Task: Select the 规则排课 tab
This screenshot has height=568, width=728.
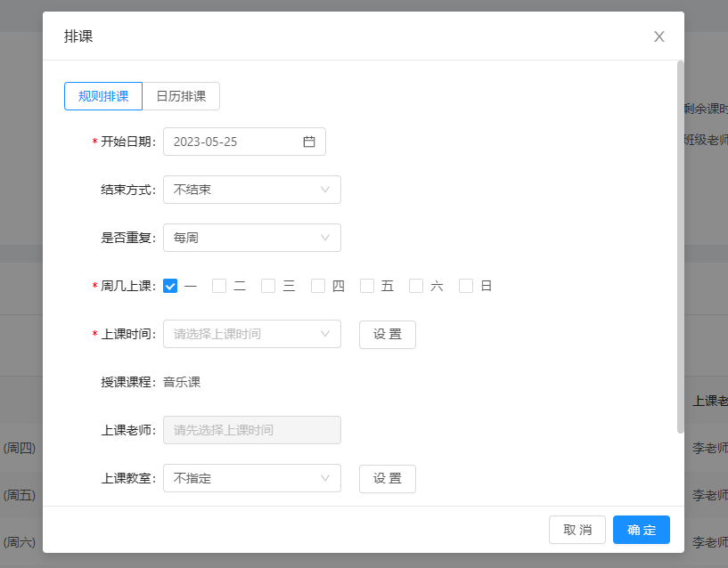Action: pyautogui.click(x=103, y=96)
